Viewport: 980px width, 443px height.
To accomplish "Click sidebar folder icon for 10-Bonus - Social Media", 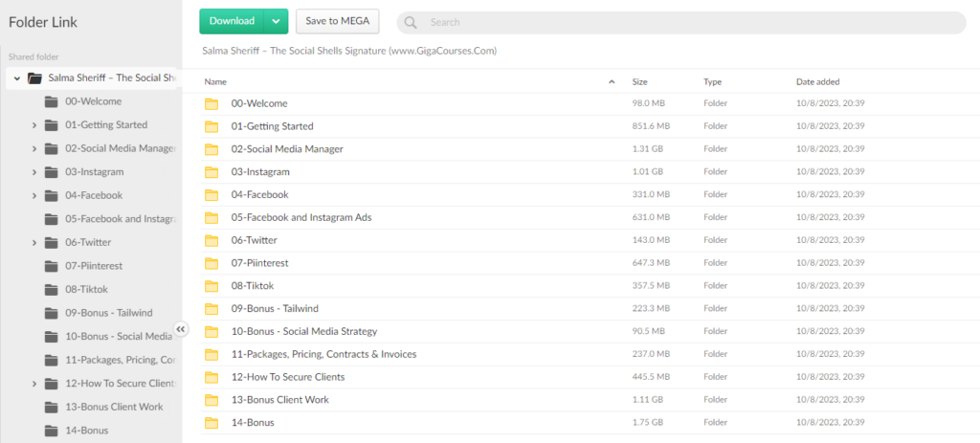I will [52, 337].
